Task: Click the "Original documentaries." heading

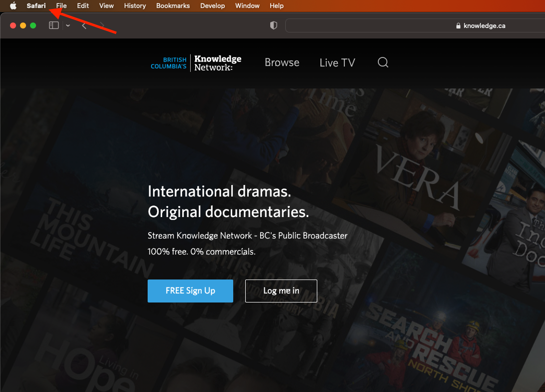Action: click(228, 212)
